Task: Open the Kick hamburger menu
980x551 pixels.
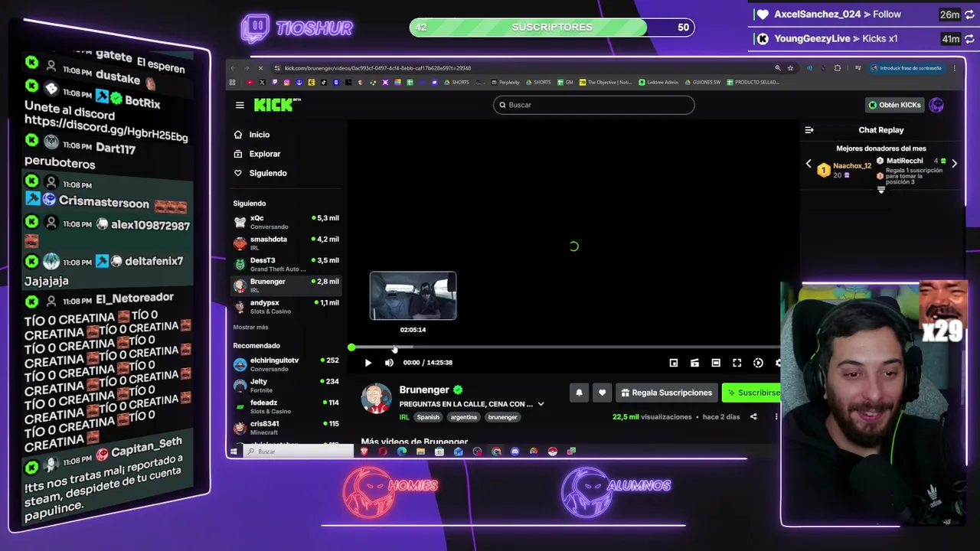Action: [x=240, y=105]
